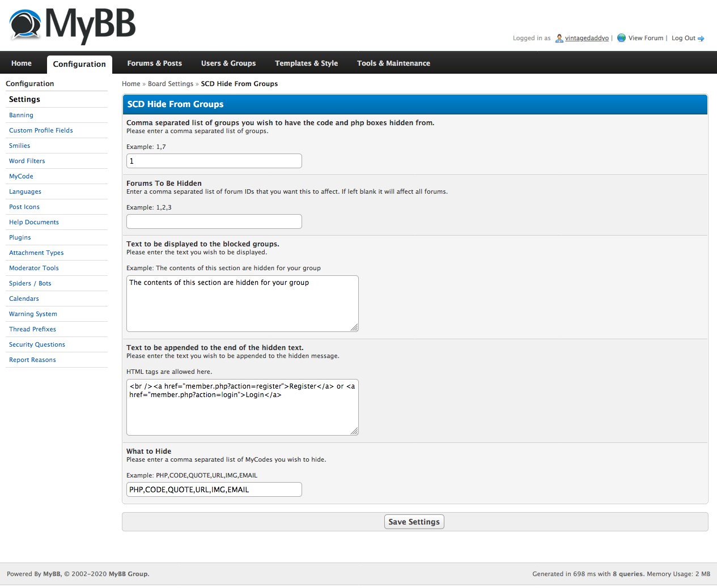Click the MyBB logo
Screen dimensions: 717x588
point(73,25)
